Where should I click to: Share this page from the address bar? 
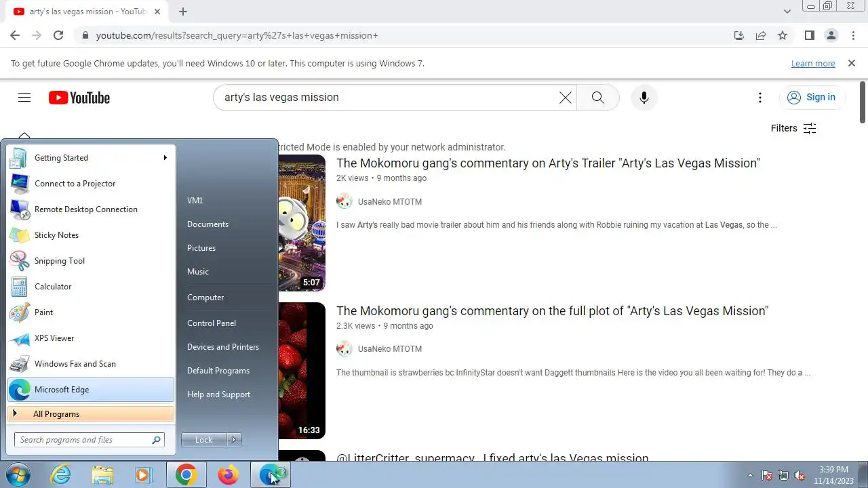761,35
